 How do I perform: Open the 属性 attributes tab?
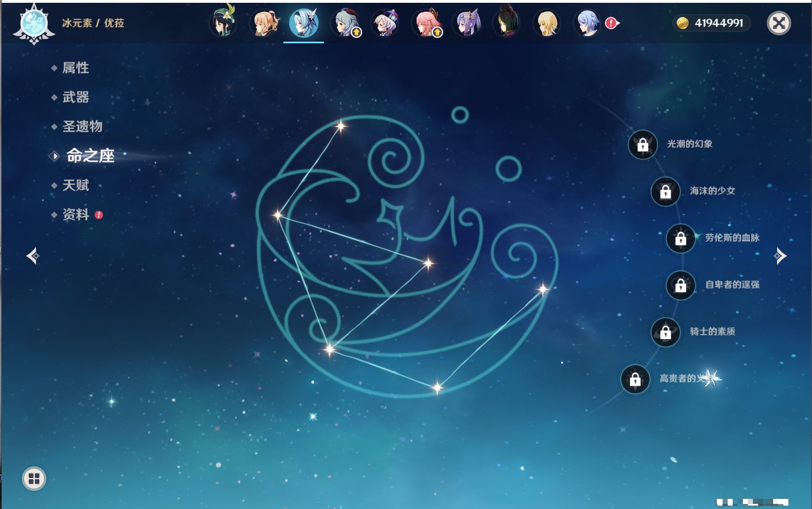pos(75,68)
